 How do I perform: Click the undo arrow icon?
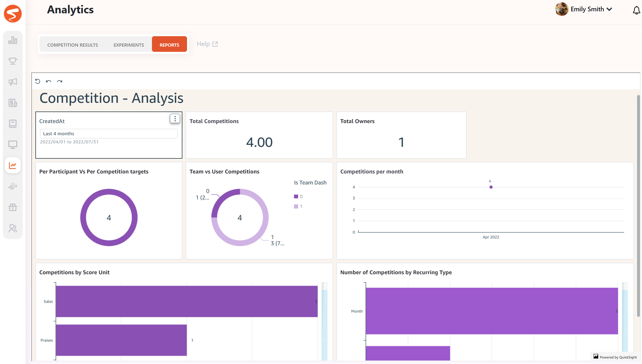pyautogui.click(x=48, y=81)
